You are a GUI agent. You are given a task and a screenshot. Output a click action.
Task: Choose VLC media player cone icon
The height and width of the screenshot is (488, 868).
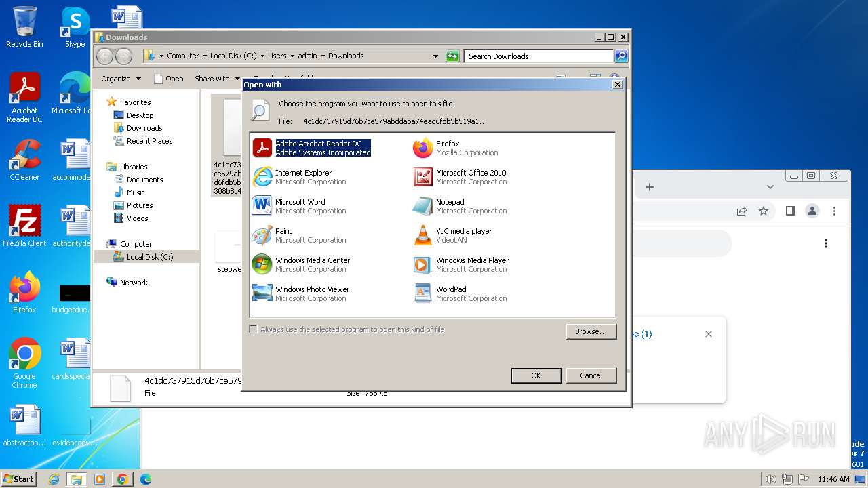click(423, 235)
